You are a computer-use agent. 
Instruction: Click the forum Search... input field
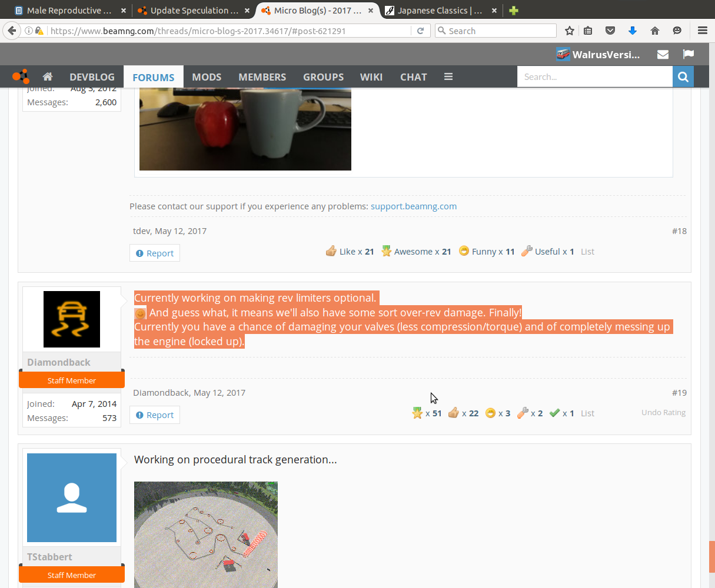[x=594, y=76]
